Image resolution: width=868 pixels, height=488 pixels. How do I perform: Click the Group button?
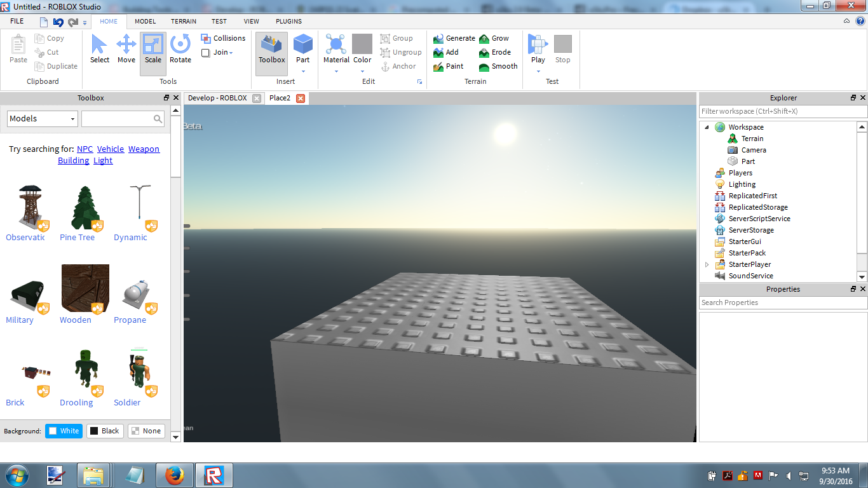coord(397,38)
